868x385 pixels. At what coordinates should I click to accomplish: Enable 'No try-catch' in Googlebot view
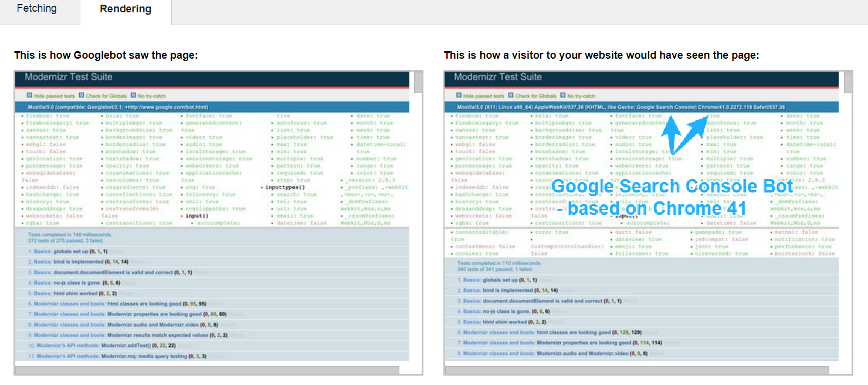pos(134,96)
